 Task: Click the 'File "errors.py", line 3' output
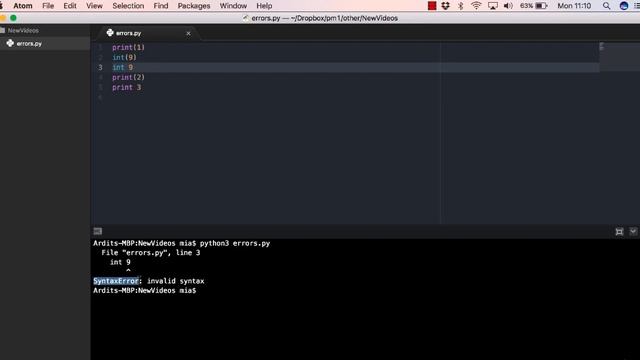pos(151,253)
